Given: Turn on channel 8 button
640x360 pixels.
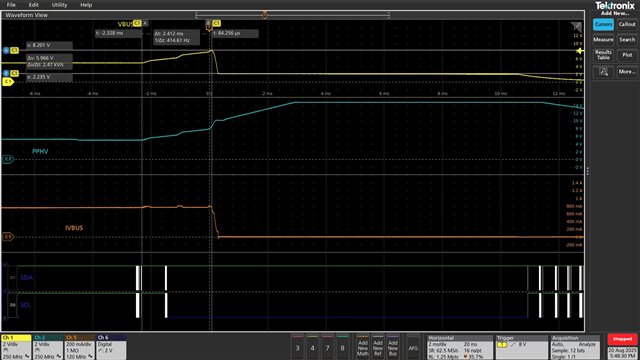Looking at the screenshot, I should (342, 347).
